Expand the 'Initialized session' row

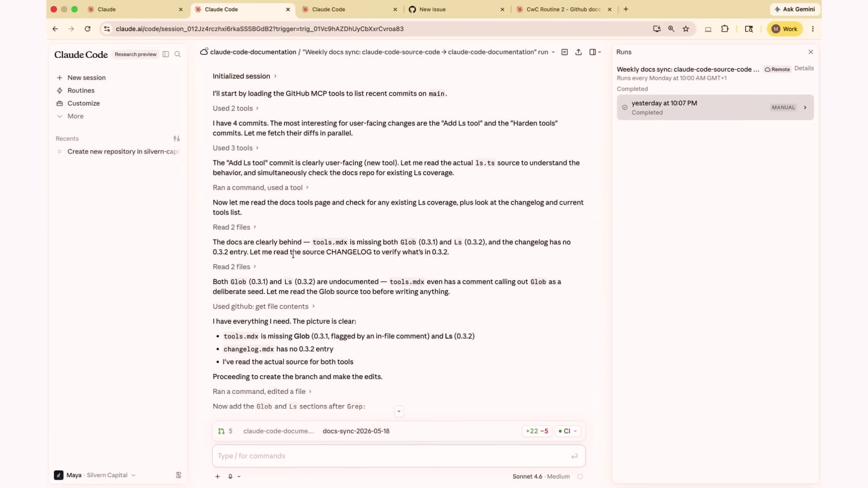click(245, 76)
